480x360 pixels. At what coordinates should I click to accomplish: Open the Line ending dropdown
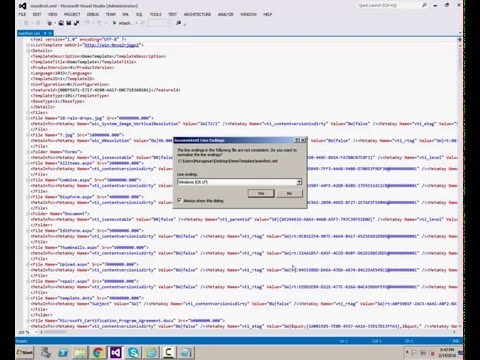coord(299,182)
